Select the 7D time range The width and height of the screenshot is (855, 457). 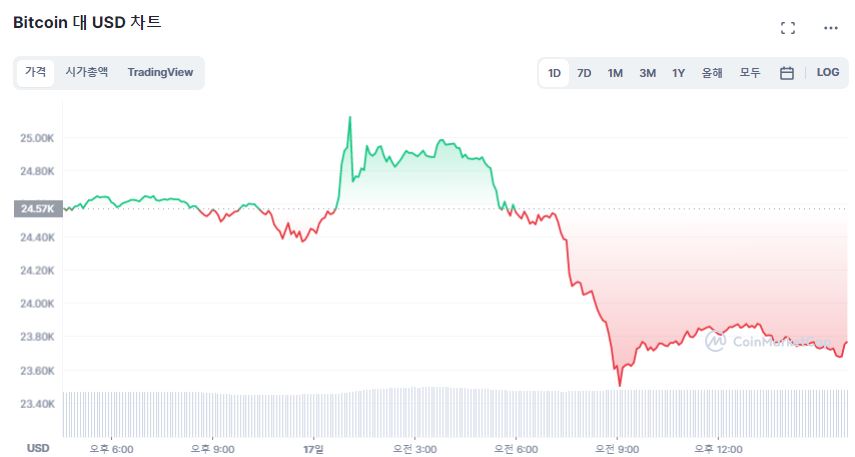[x=584, y=73]
